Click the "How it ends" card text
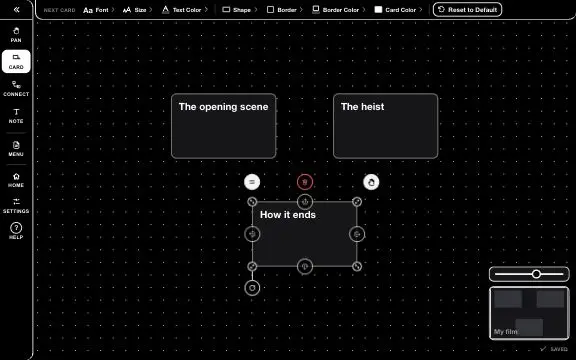This screenshot has height=360, width=576. coord(288,215)
